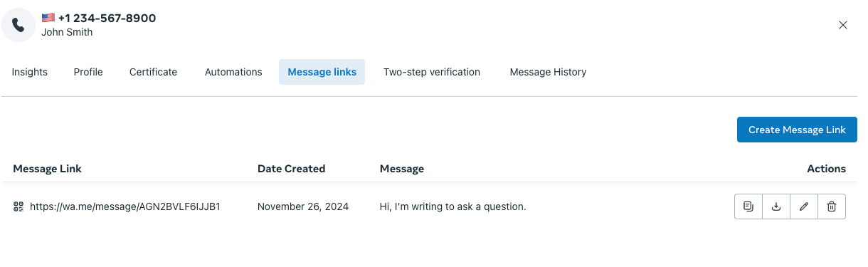Delete the message link with trash icon
This screenshot has height=267, width=868.
pos(832,206)
